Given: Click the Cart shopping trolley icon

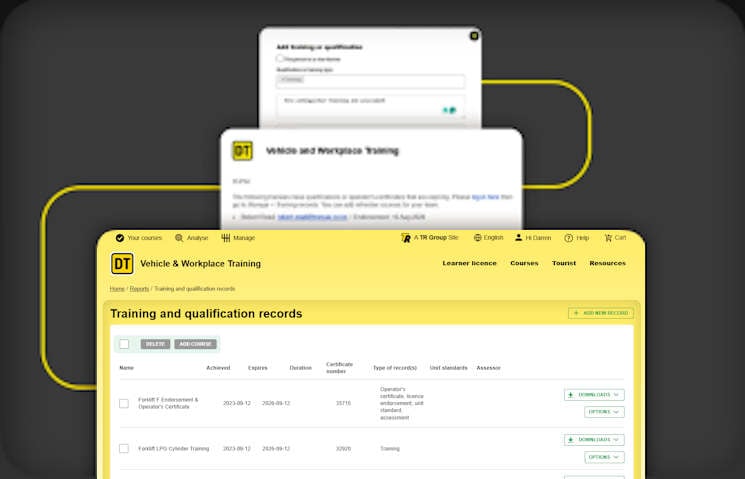Looking at the screenshot, I should [x=608, y=238].
